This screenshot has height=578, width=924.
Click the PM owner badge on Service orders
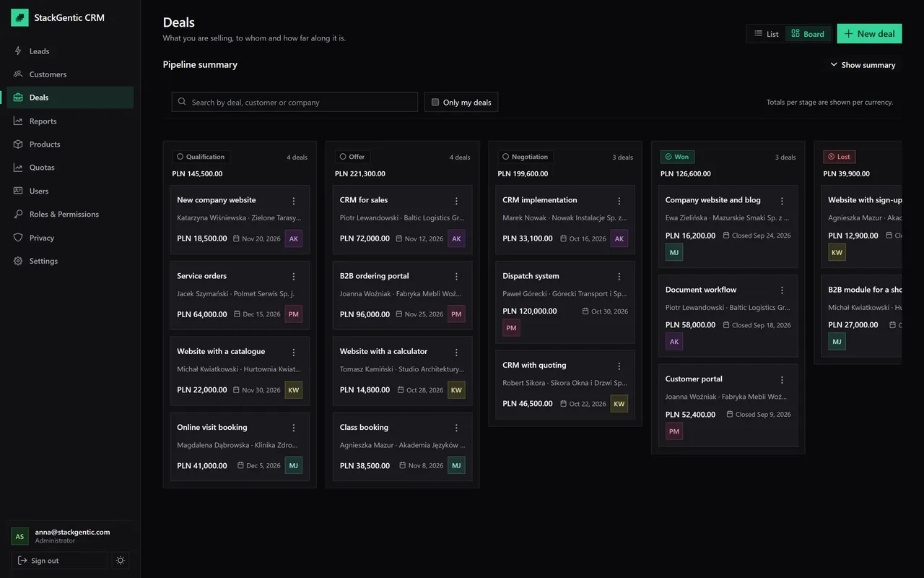(x=294, y=314)
